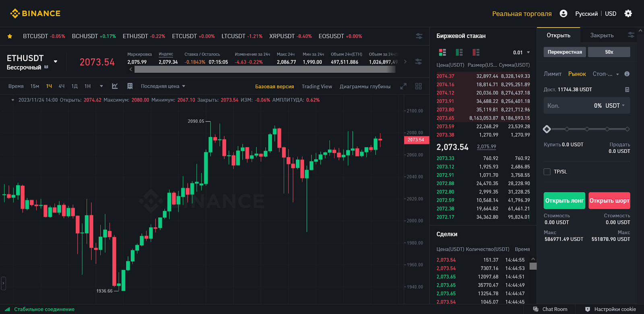
Task: Open the USDT quantity unit dropdown
Action: pyautogui.click(x=615, y=105)
